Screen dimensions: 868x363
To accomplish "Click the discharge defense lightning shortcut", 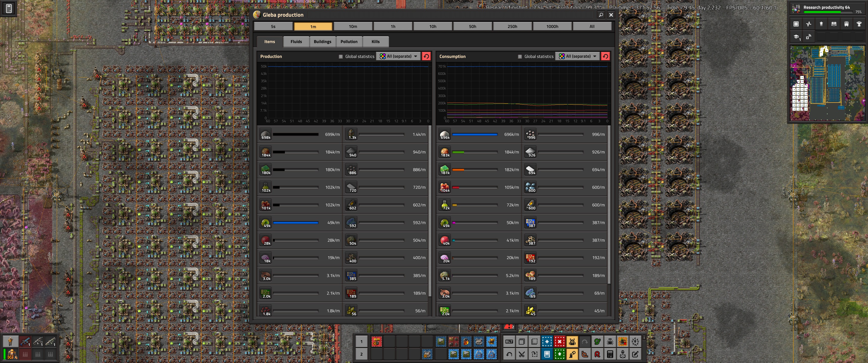I will 635,342.
